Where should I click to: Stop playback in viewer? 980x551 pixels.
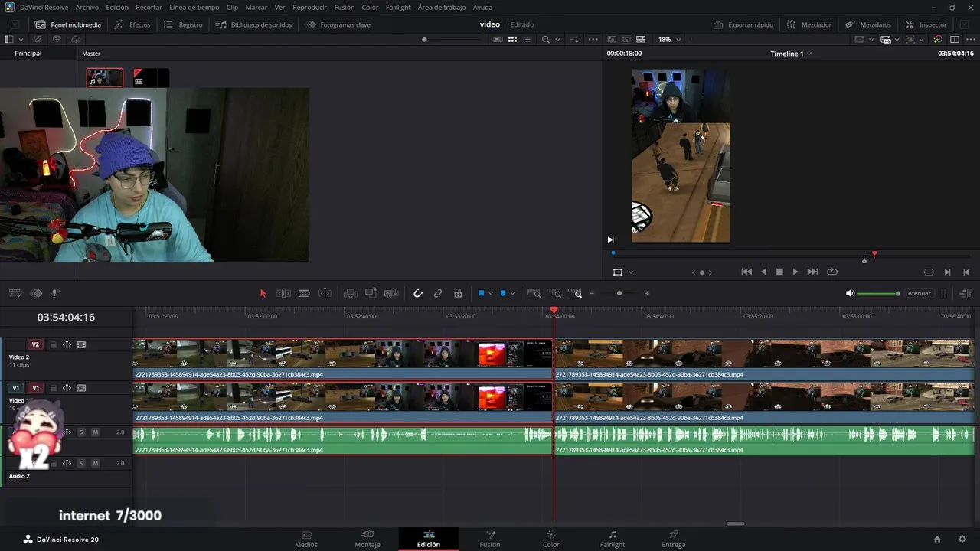779,272
